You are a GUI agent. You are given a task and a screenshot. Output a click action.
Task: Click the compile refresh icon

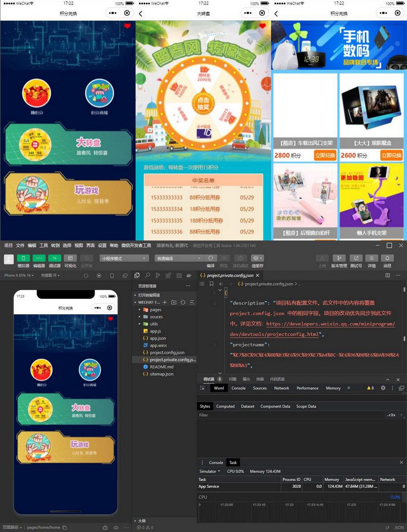click(211, 258)
